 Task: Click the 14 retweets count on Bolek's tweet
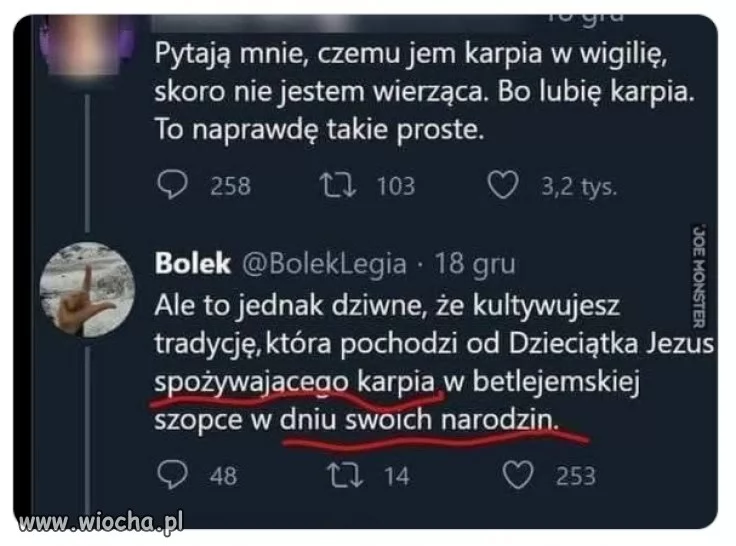click(396, 476)
